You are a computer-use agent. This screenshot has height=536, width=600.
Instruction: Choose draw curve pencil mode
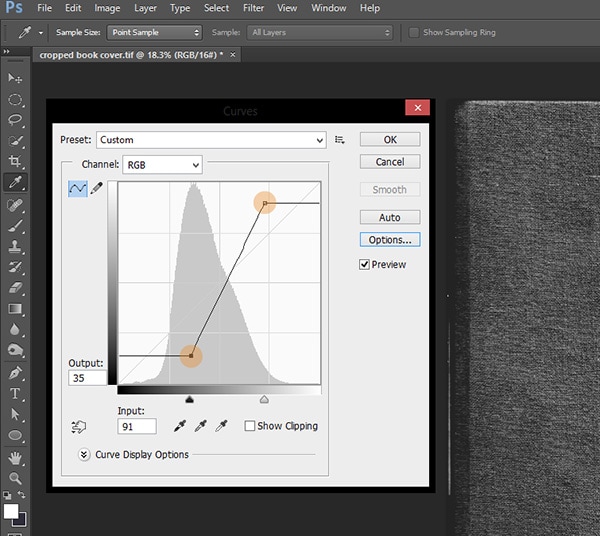[97, 188]
